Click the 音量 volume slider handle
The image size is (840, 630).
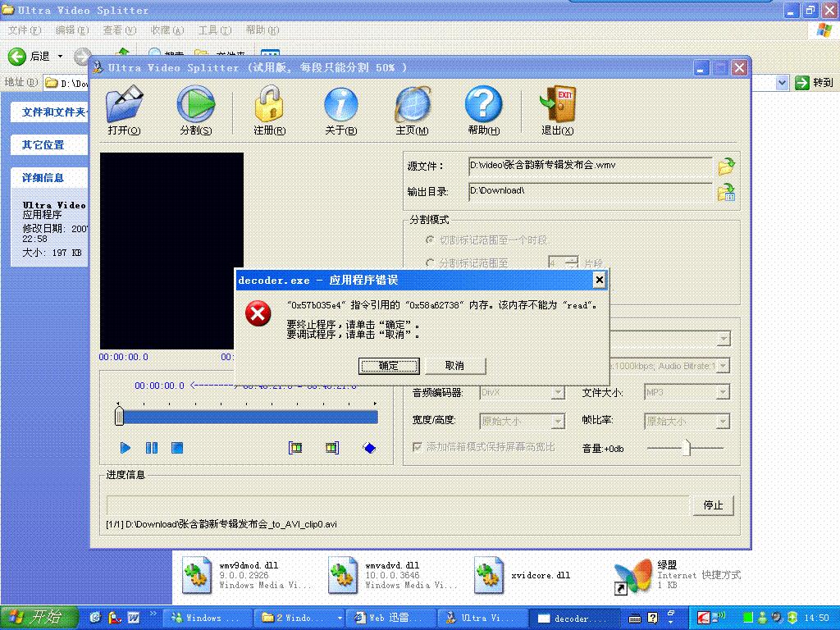(687, 448)
